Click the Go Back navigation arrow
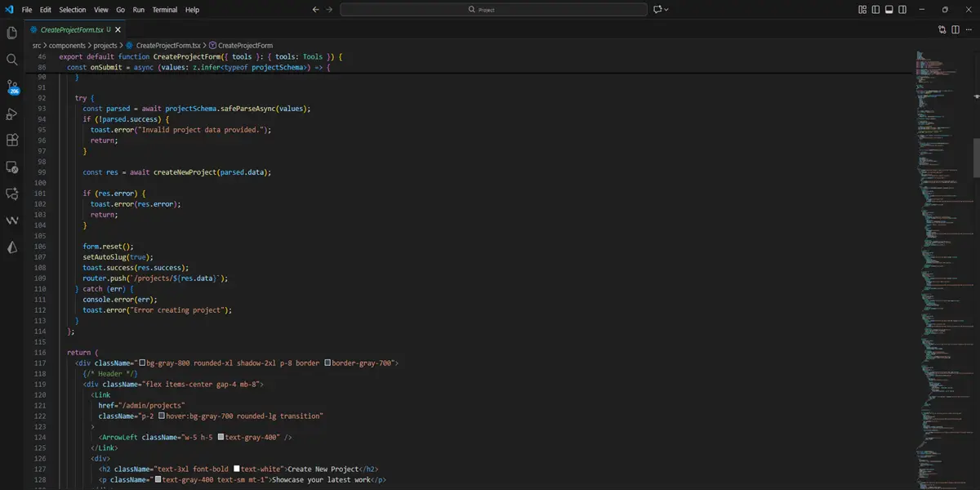Viewport: 980px width, 490px height. tap(315, 9)
